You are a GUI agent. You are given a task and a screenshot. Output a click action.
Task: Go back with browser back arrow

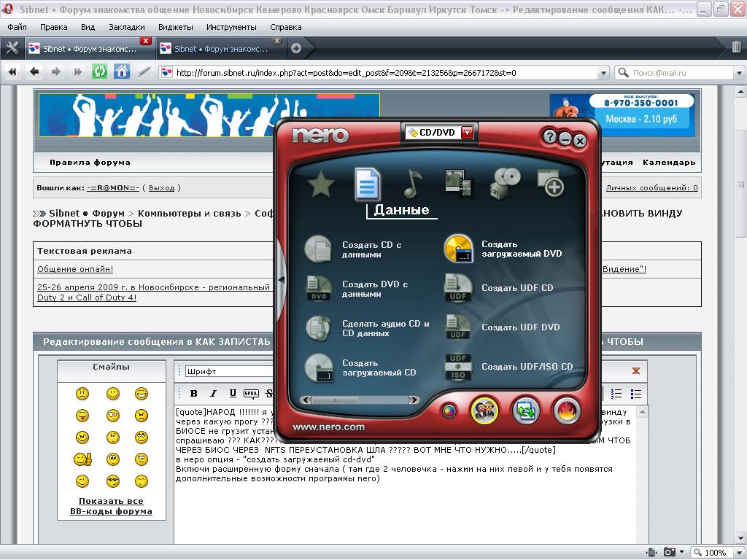tap(34, 72)
